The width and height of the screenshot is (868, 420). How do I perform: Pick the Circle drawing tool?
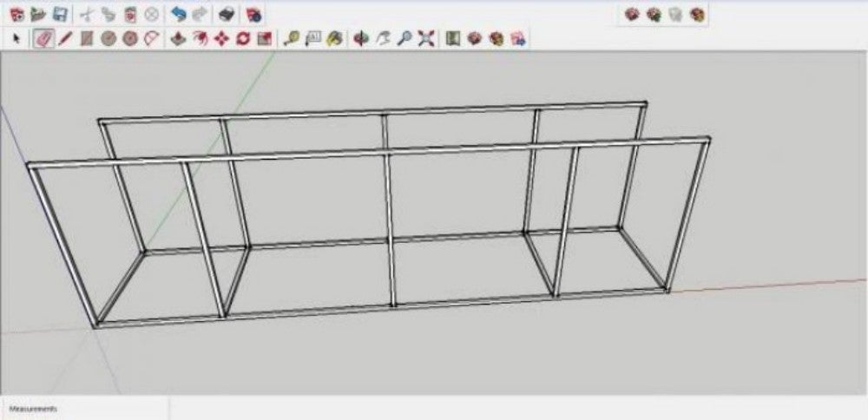(x=108, y=39)
